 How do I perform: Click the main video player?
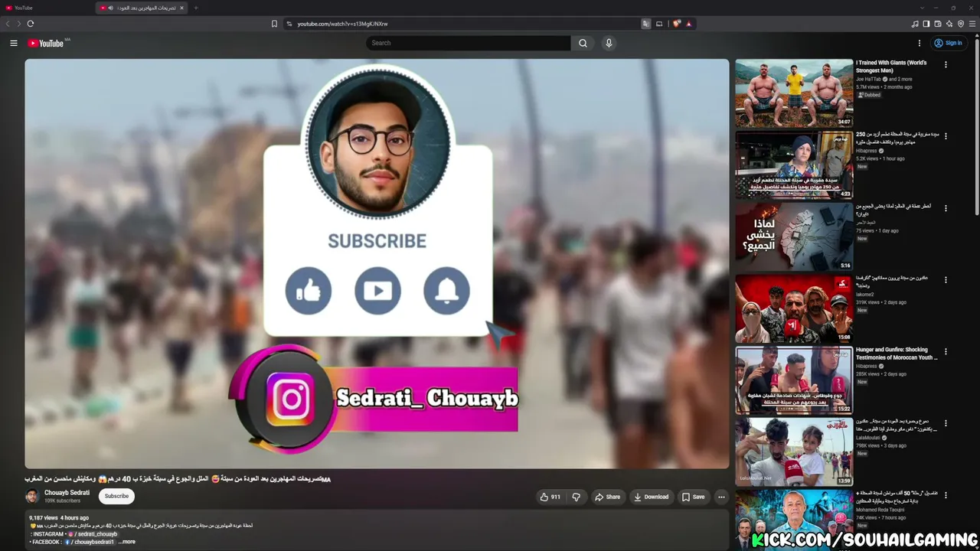tap(377, 263)
